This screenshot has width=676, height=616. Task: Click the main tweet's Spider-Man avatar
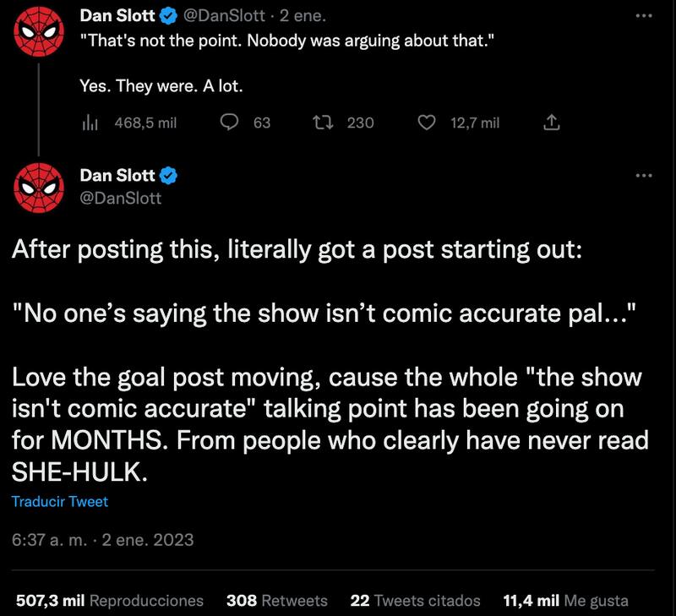tap(39, 188)
